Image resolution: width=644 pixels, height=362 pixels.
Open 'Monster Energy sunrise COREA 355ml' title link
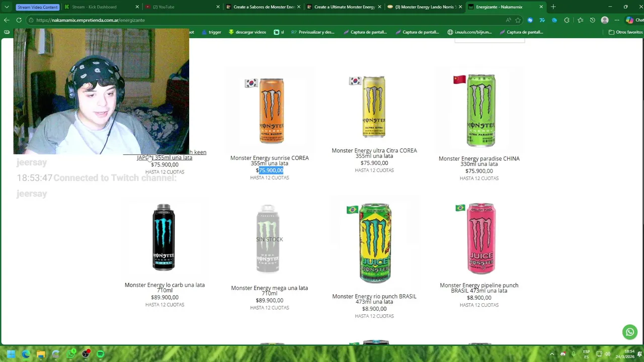[270, 160]
